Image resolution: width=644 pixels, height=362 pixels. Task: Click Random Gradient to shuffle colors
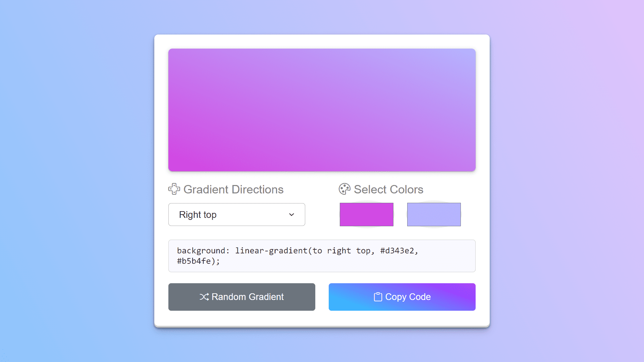241,297
